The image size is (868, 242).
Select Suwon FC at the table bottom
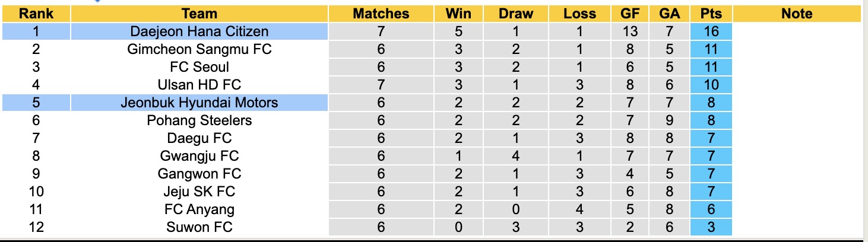pos(199,227)
